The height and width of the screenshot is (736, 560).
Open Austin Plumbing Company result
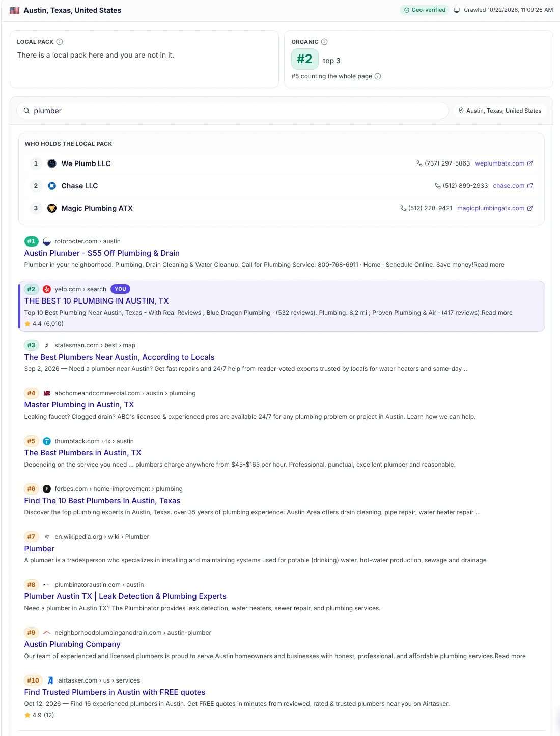pyautogui.click(x=72, y=644)
